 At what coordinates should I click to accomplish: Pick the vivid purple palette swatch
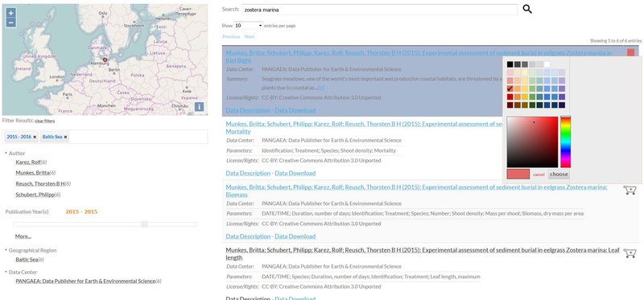[562, 97]
